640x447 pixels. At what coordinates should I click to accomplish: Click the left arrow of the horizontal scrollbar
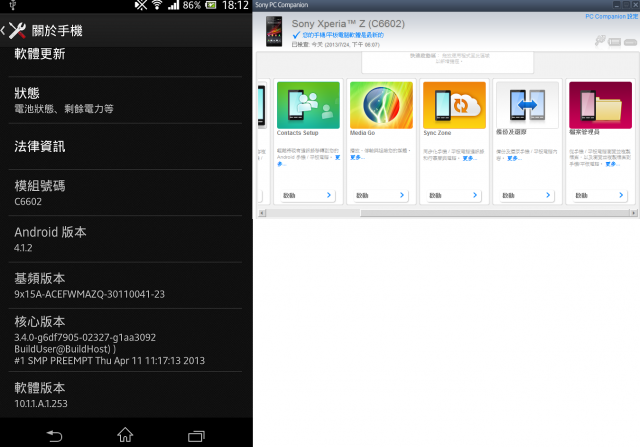tap(262, 213)
